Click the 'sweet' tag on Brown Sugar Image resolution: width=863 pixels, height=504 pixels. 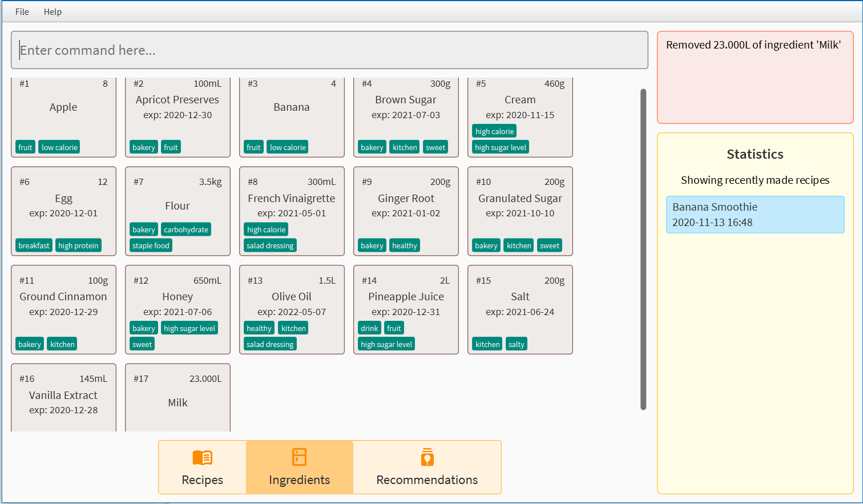click(x=435, y=147)
